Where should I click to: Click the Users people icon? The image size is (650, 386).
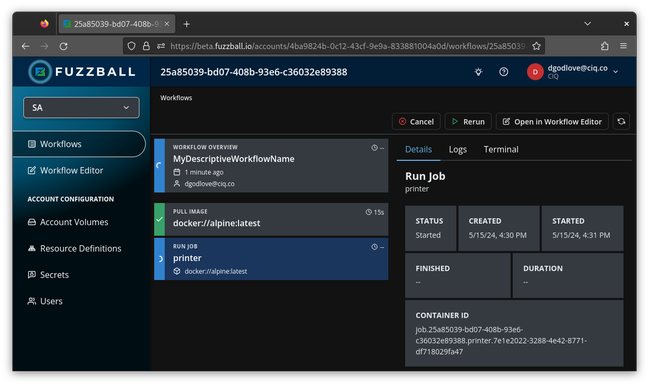click(32, 301)
